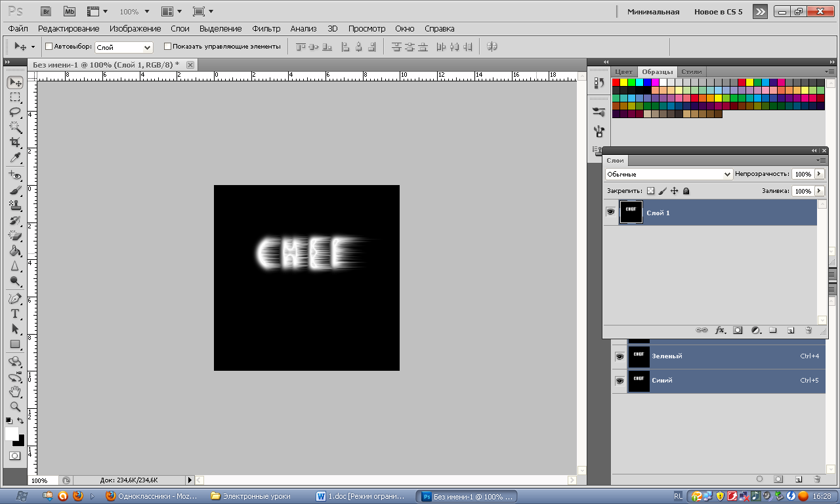Viewport: 840px width, 504px height.
Task: Swap foreground and background colors
Action: coord(21,421)
